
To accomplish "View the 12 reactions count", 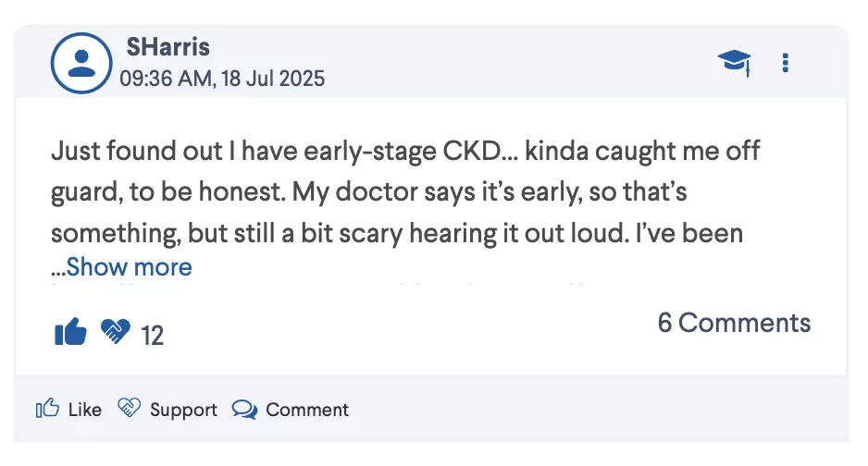I will tap(152, 336).
